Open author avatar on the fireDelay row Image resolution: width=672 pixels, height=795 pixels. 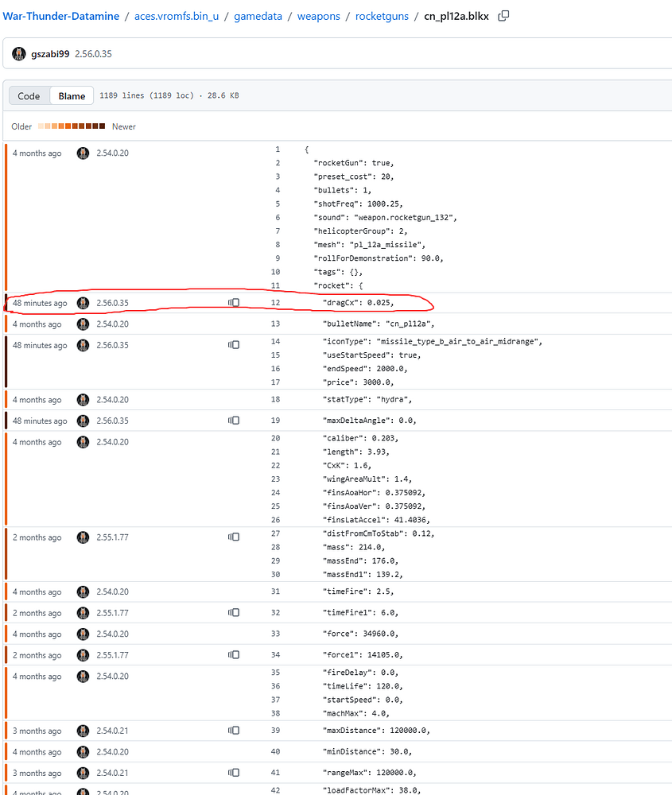coord(83,677)
